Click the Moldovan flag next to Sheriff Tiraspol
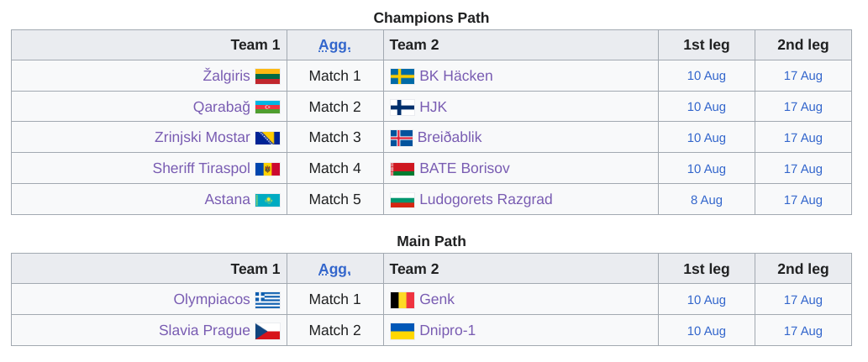 tap(267, 169)
